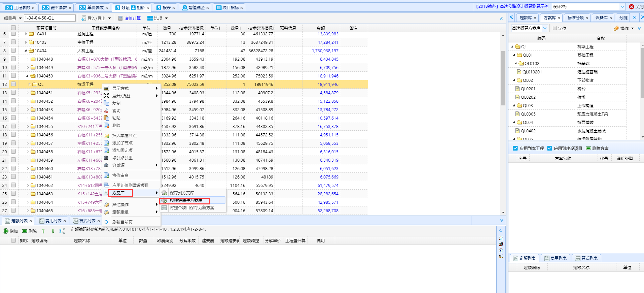Check the row 12 QL checkbox

click(13, 84)
